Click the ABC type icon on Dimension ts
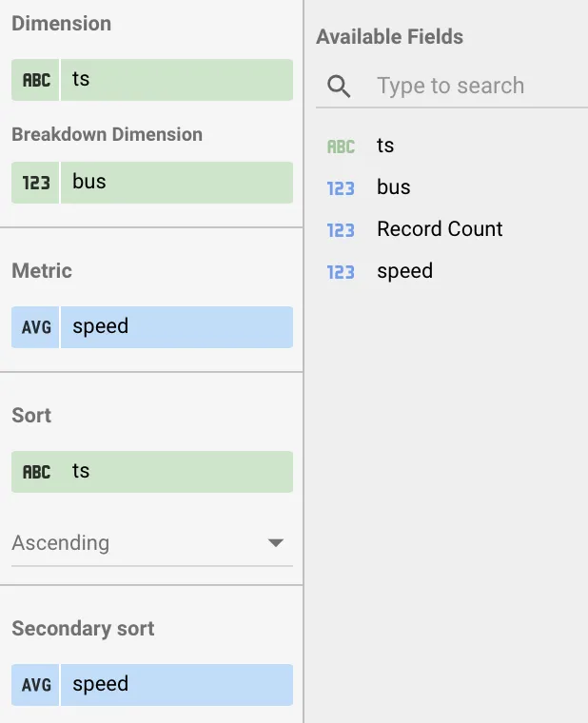The height and width of the screenshot is (723, 588). pyautogui.click(x=36, y=80)
